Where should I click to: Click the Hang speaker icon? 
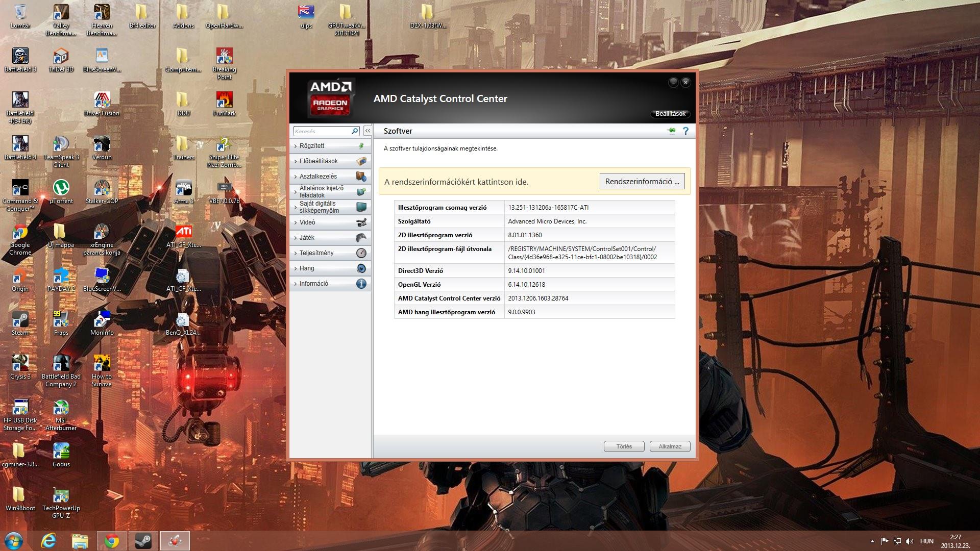(361, 268)
